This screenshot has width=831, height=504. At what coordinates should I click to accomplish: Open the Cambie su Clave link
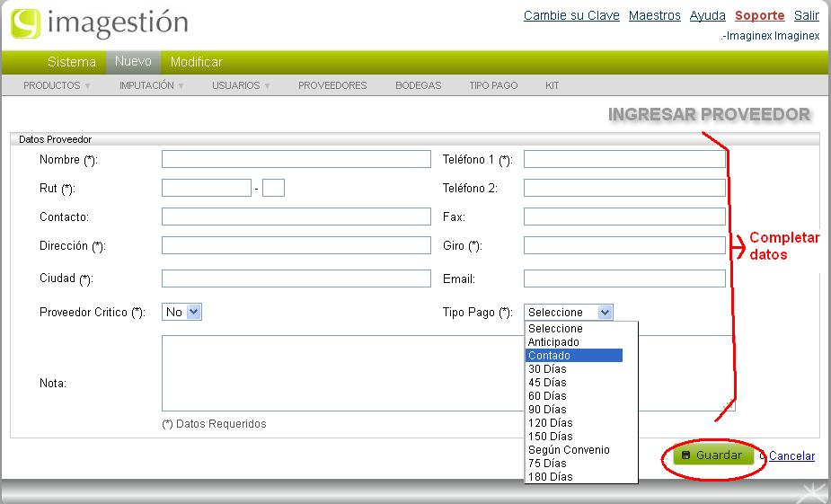tap(571, 15)
